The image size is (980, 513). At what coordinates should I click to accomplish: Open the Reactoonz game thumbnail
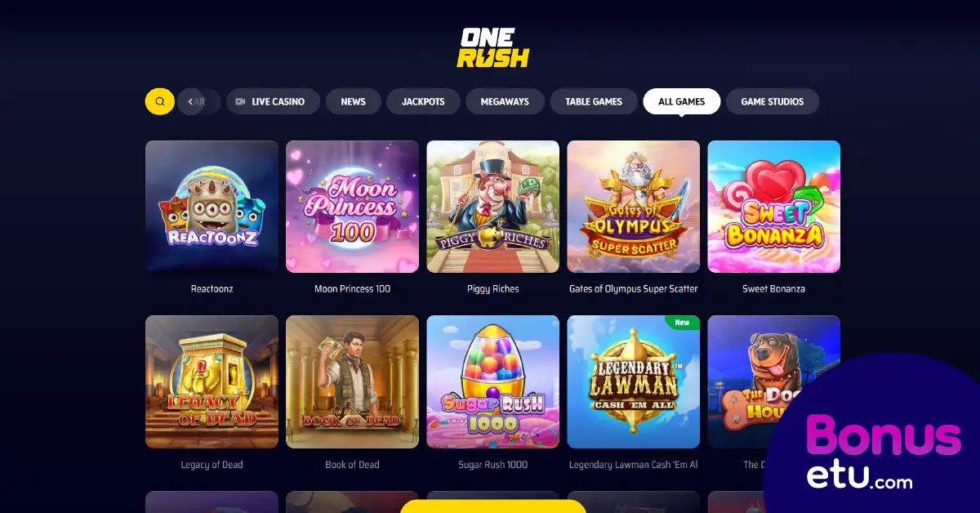(212, 207)
